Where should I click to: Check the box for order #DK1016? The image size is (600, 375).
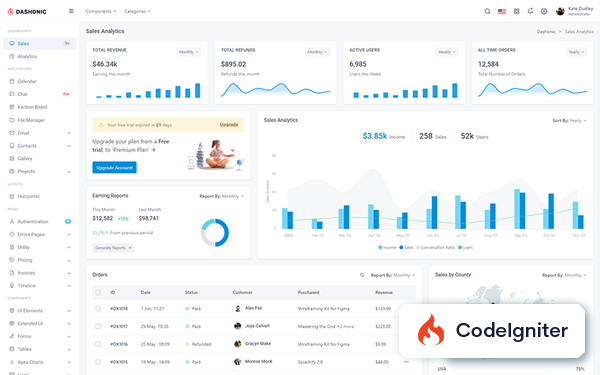[x=98, y=344]
